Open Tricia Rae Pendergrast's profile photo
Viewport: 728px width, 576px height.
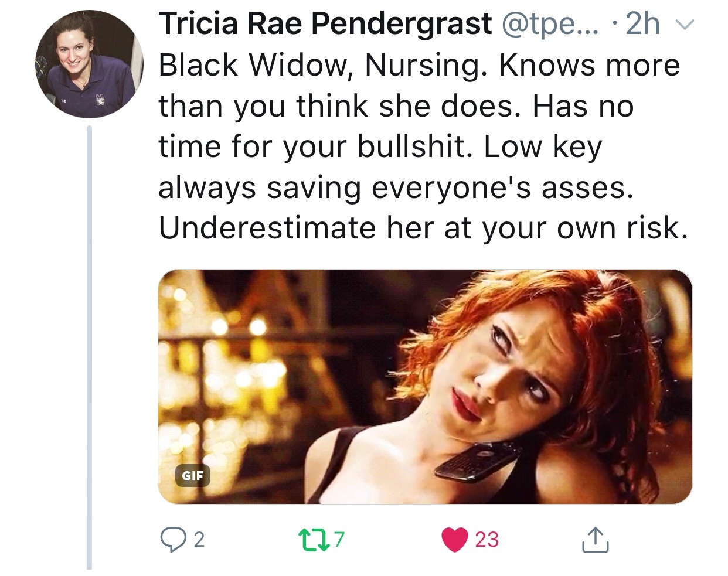90,64
